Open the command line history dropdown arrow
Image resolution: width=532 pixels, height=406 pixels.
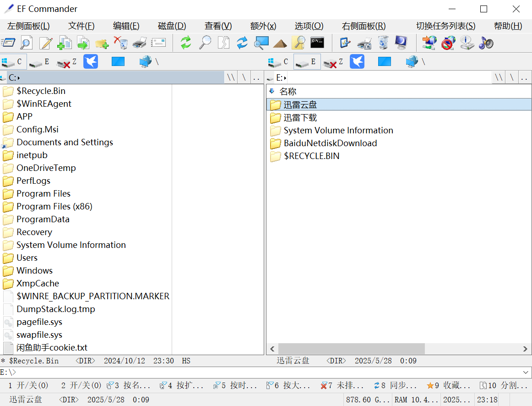pyautogui.click(x=526, y=373)
